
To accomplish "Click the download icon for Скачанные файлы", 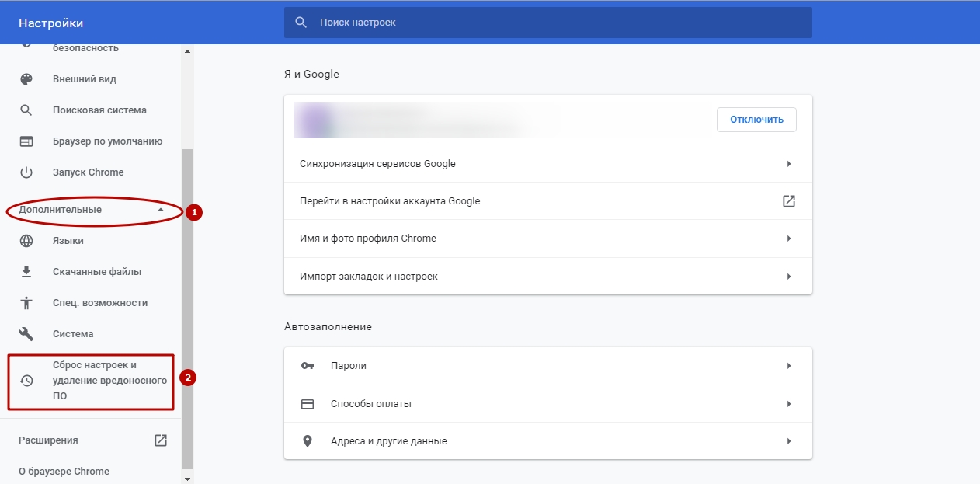I will [26, 272].
